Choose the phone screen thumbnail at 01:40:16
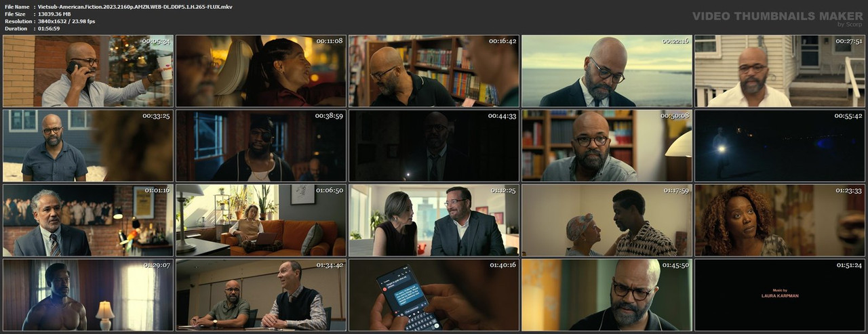Screen dimensions: 868x334 coord(434,295)
